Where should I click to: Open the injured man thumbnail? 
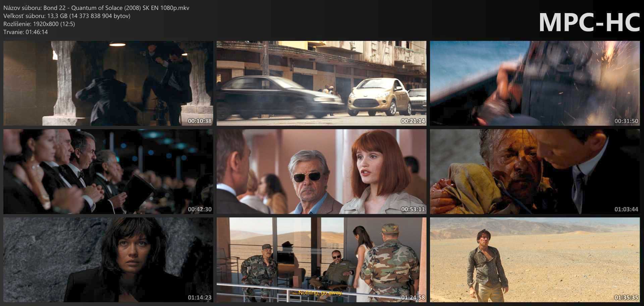point(535,171)
